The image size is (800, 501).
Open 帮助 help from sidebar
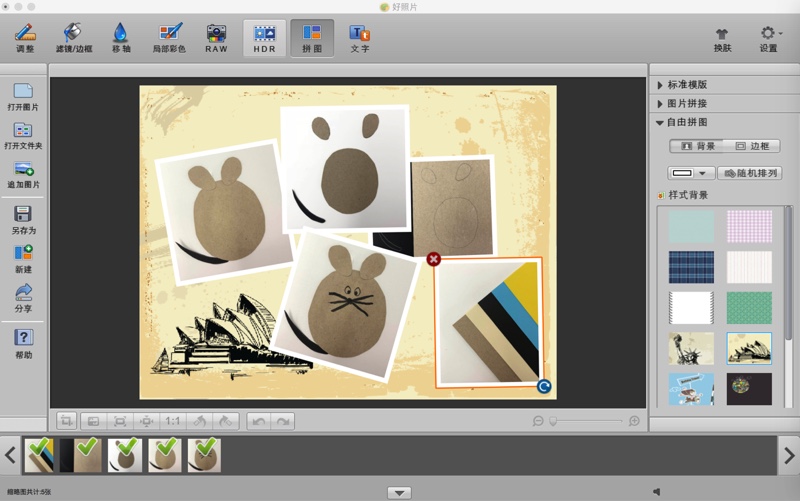pos(23,343)
